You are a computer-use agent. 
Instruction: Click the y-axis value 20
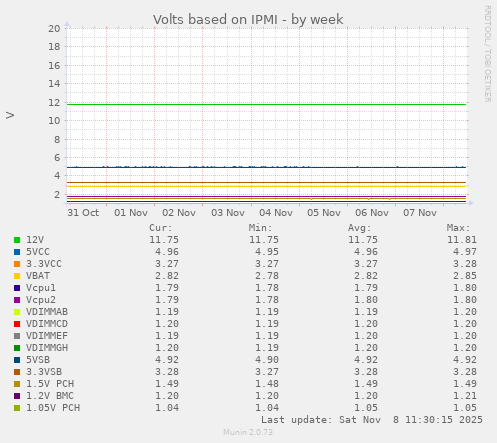pos(54,29)
